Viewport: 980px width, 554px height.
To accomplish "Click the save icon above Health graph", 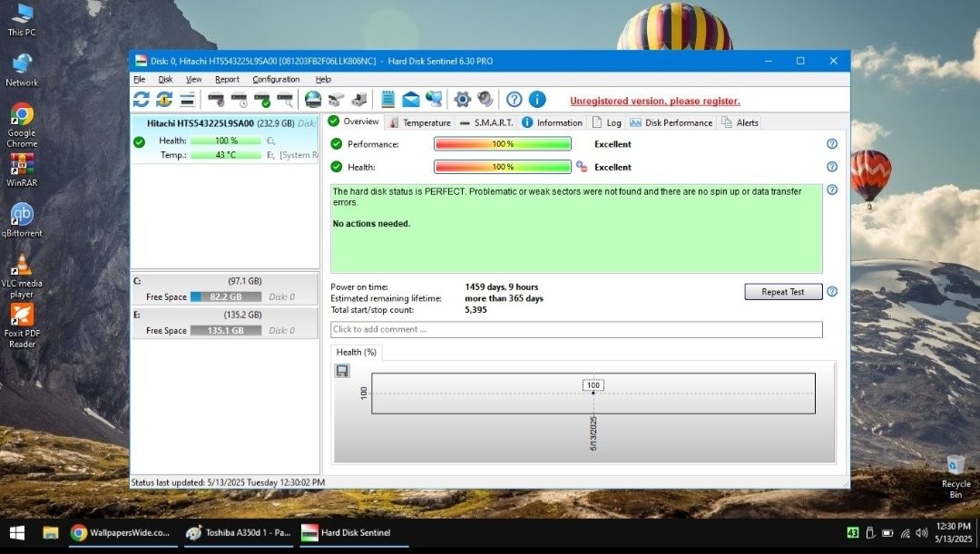I will click(342, 371).
